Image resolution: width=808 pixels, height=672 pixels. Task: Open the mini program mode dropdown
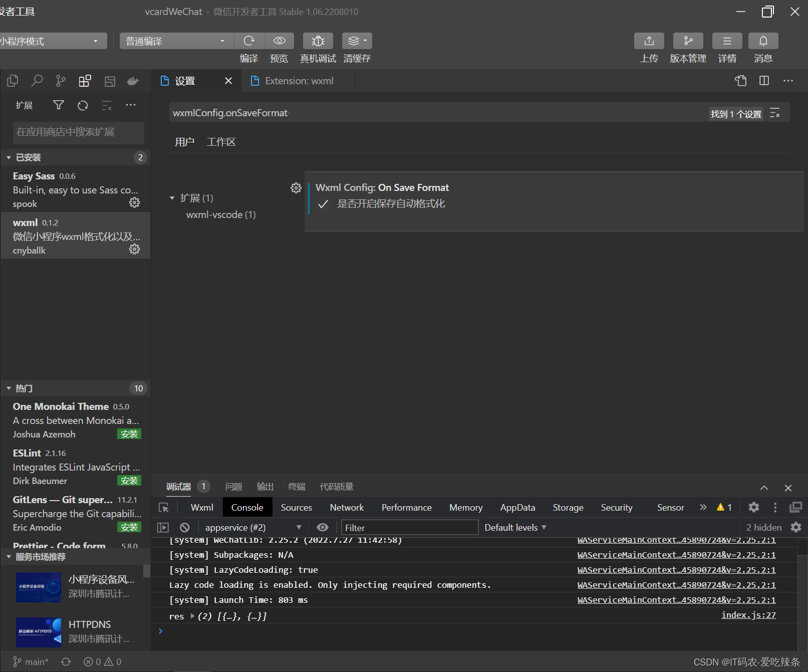(x=53, y=41)
